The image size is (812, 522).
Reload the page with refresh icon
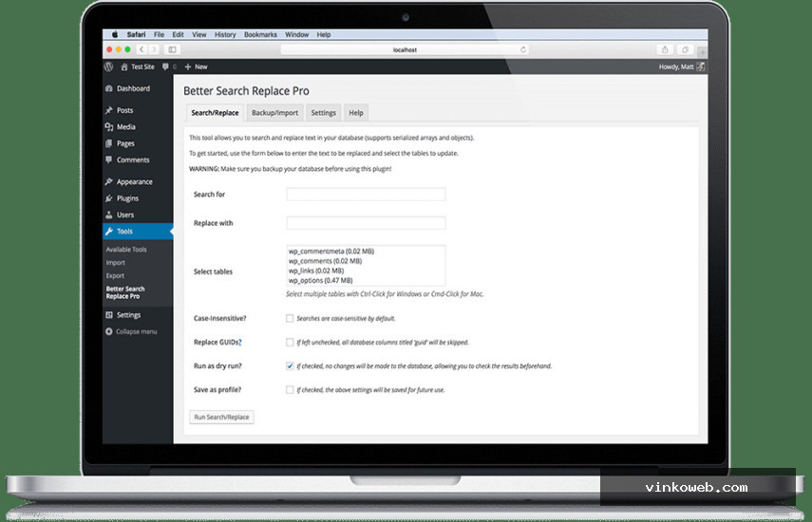pos(523,49)
